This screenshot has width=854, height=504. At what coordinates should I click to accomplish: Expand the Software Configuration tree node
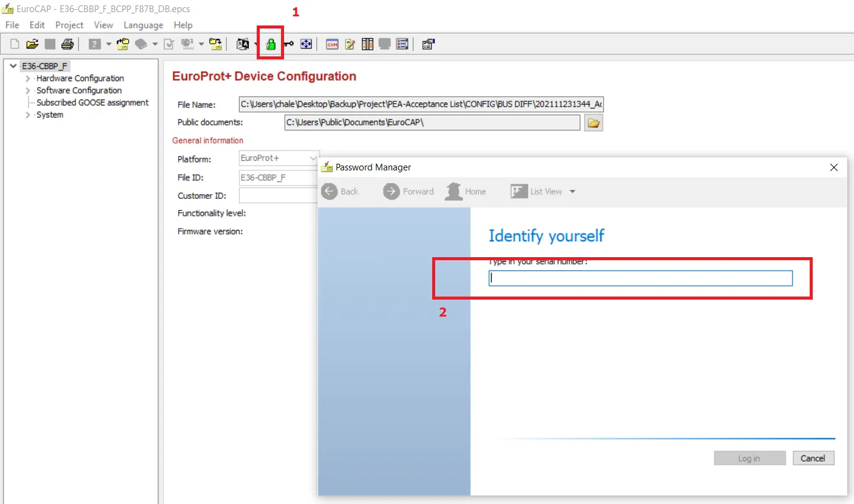[x=28, y=90]
